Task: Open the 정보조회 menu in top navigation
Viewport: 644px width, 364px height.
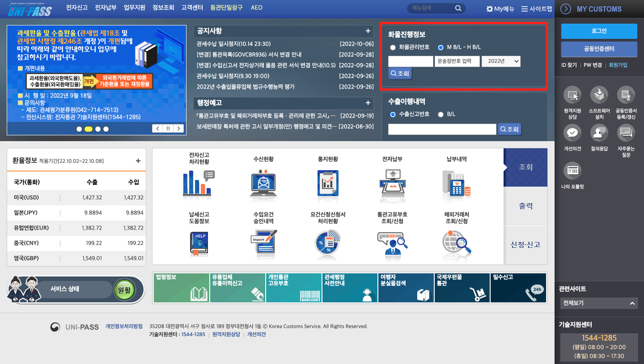Action: 163,8
